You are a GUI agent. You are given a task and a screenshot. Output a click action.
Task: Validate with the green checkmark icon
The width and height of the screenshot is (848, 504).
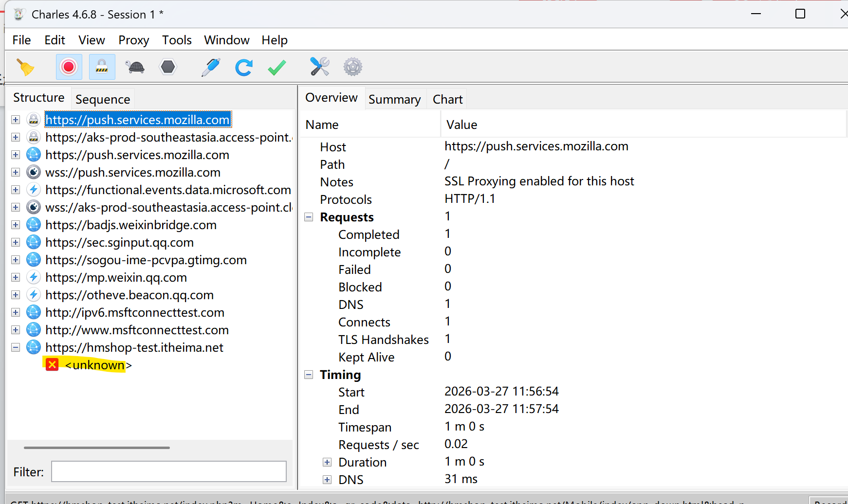pyautogui.click(x=277, y=67)
